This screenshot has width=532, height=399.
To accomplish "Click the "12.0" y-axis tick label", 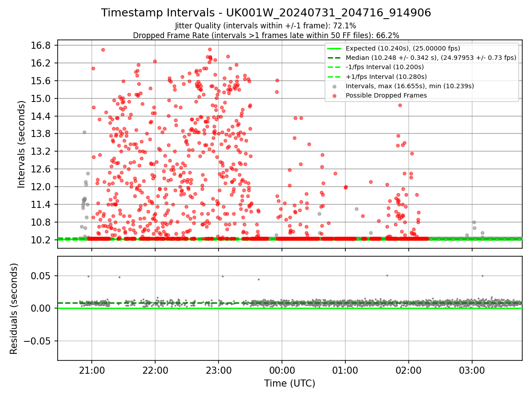I will (x=41, y=187).
